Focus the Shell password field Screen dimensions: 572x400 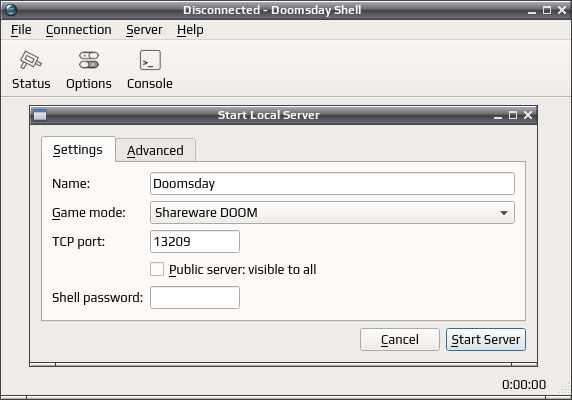(195, 298)
